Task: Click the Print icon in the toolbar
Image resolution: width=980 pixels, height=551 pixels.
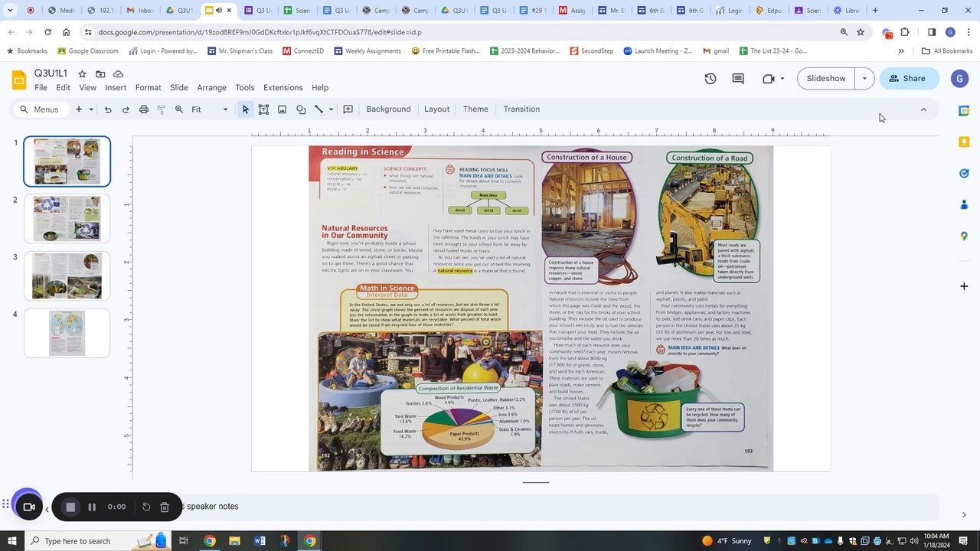Action: [x=143, y=109]
